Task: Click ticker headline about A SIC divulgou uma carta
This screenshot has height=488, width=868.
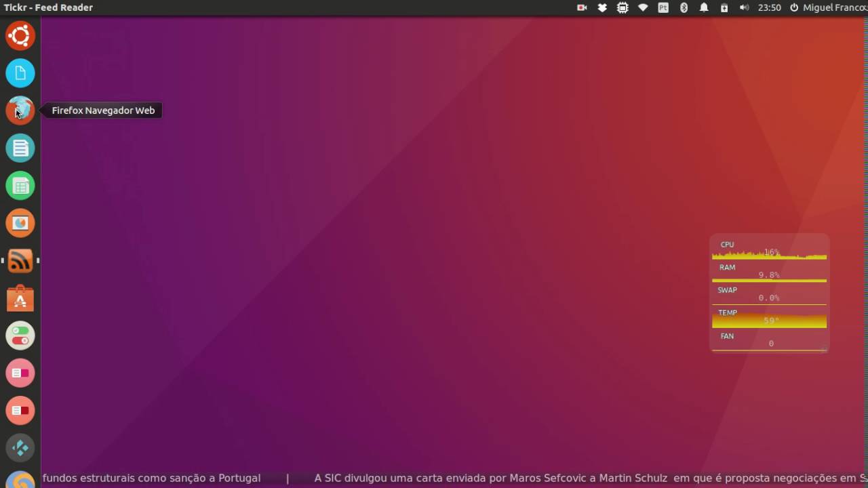Action: click(x=591, y=478)
